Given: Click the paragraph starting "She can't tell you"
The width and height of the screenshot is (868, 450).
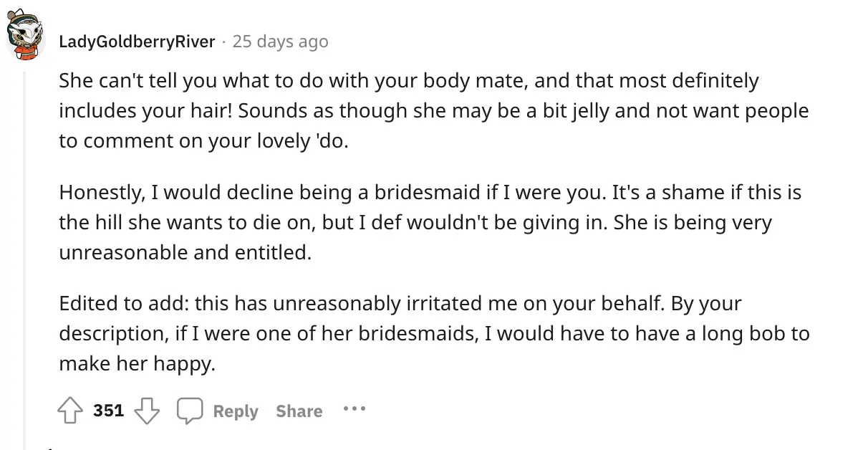Looking at the screenshot, I should (408, 81).
